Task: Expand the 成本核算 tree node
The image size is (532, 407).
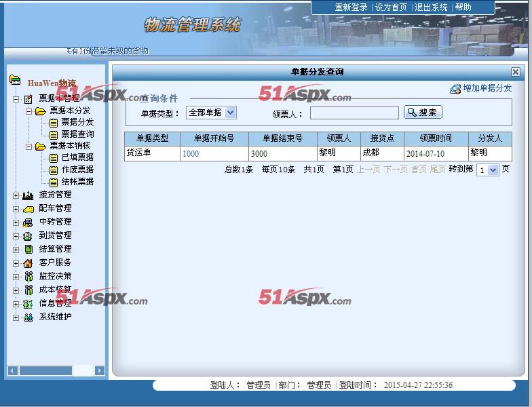Action: [16, 290]
